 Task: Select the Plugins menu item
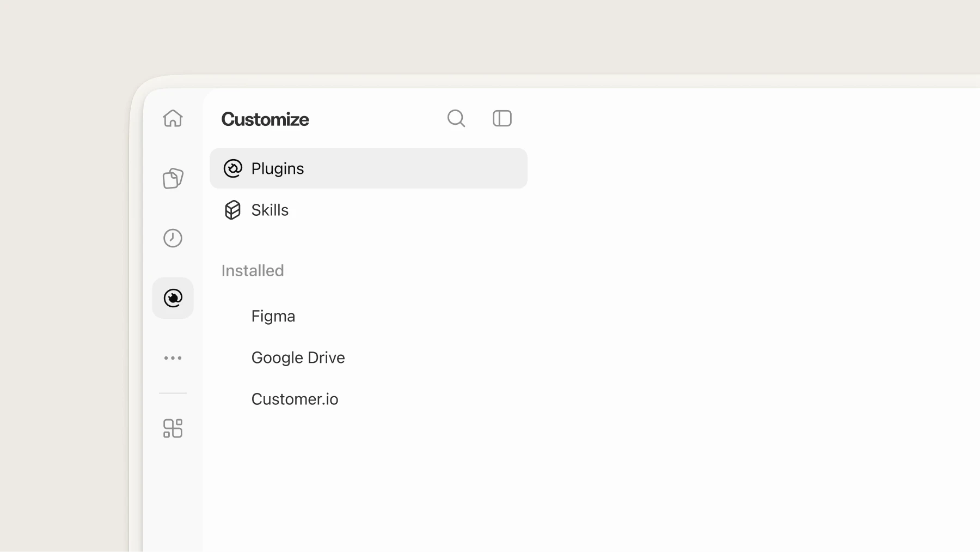click(x=369, y=168)
